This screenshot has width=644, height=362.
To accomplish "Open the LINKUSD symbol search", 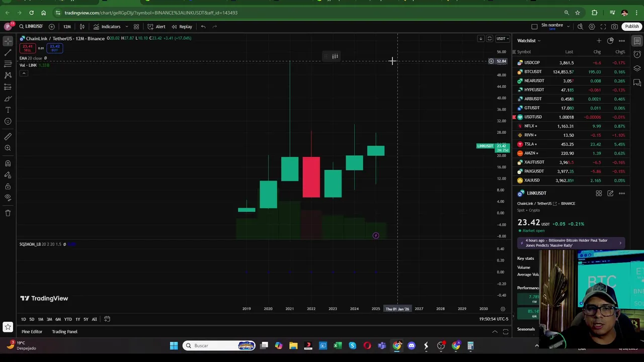I will [x=31, y=26].
